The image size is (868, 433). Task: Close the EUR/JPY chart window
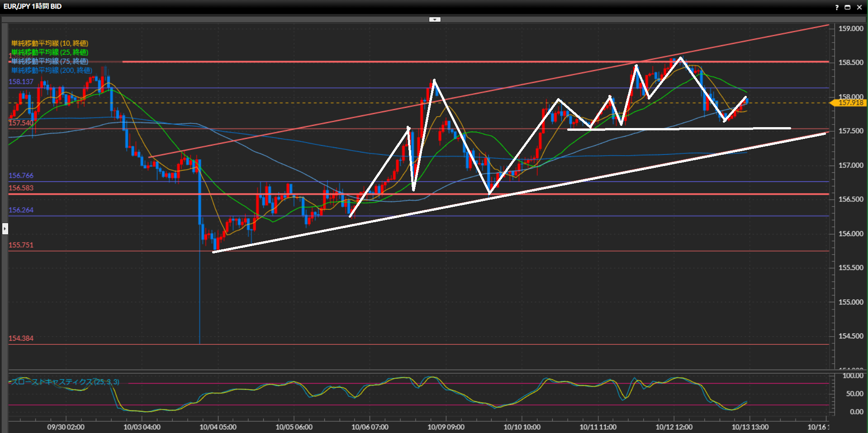859,7
